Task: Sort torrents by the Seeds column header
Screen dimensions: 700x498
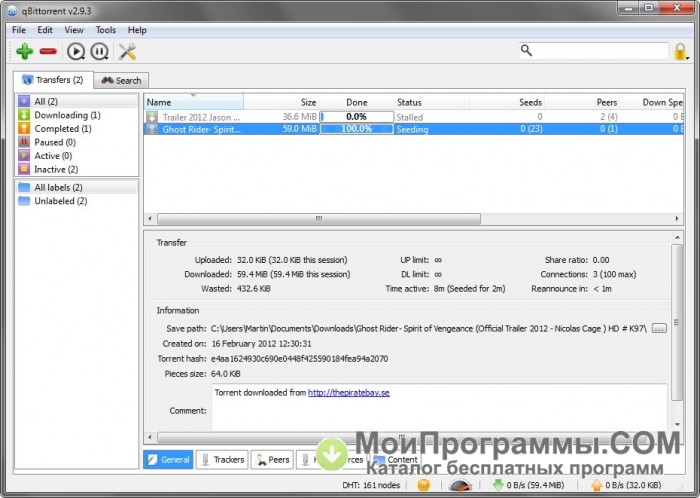Action: (507, 102)
